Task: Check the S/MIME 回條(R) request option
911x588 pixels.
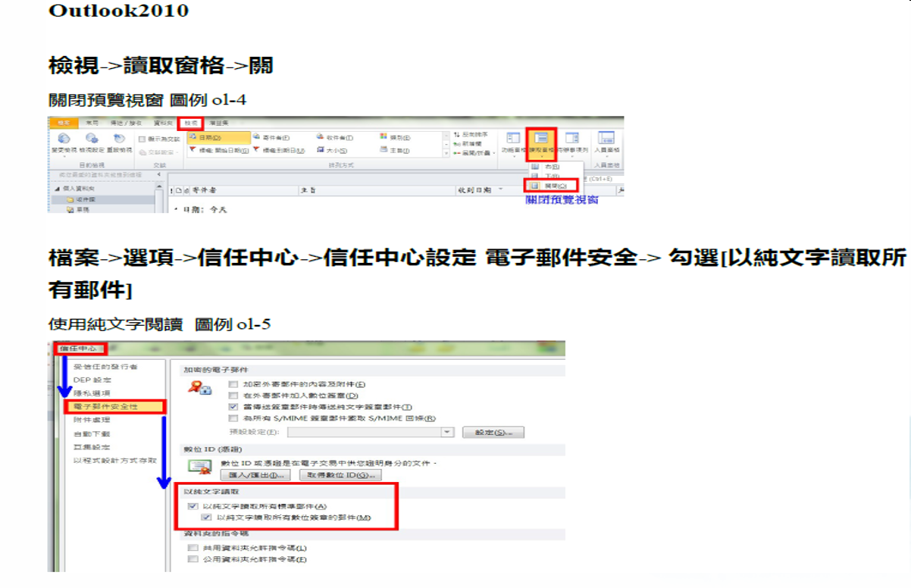Action: 233,418
